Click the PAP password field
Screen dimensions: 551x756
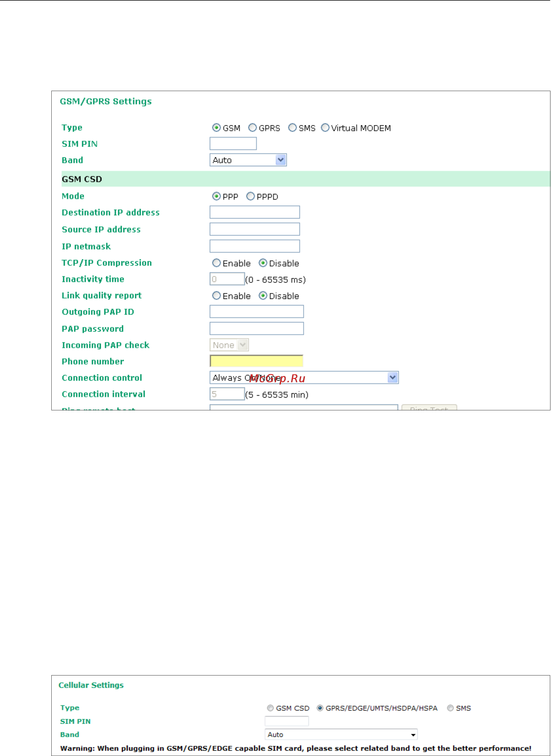click(257, 329)
